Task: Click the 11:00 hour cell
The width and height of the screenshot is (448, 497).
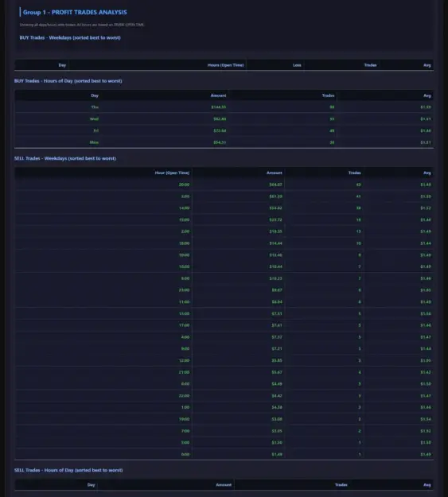Action: [184, 301]
